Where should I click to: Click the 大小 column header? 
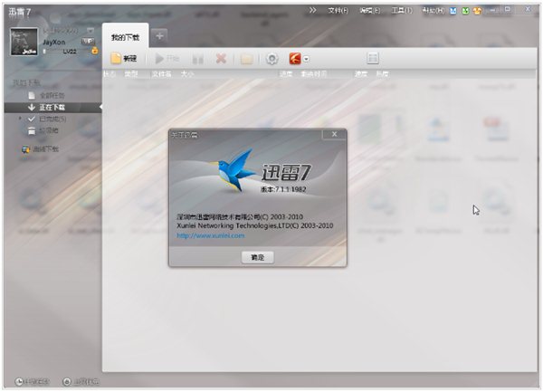(x=187, y=73)
